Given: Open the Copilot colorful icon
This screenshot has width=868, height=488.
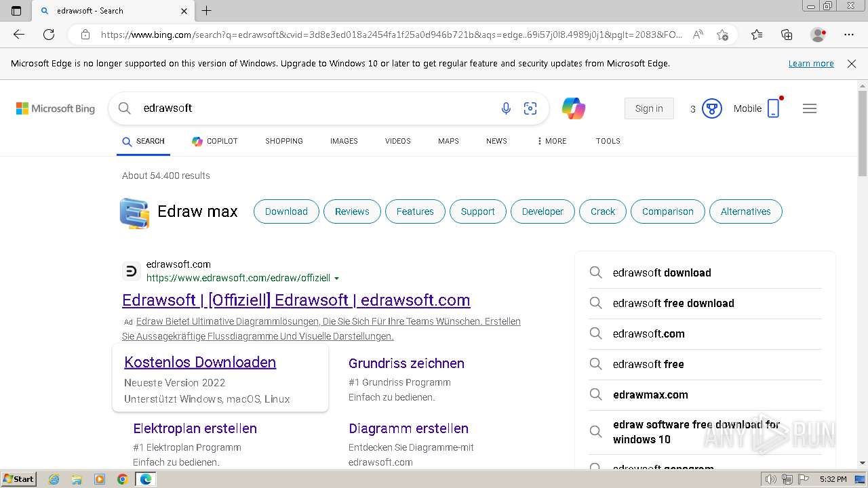Looking at the screenshot, I should point(574,108).
